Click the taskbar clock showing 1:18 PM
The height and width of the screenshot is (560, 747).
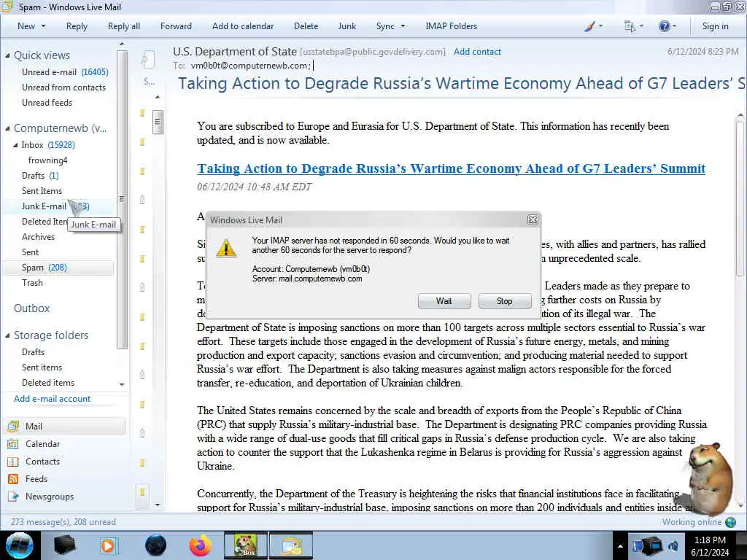tap(710, 546)
